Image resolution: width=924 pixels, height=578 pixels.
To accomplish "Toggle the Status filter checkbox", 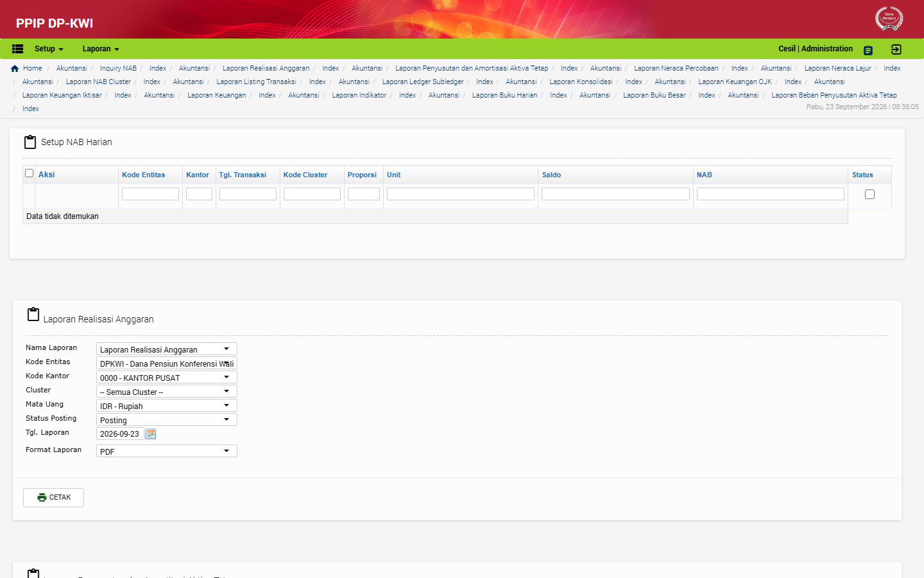I will pyautogui.click(x=869, y=194).
